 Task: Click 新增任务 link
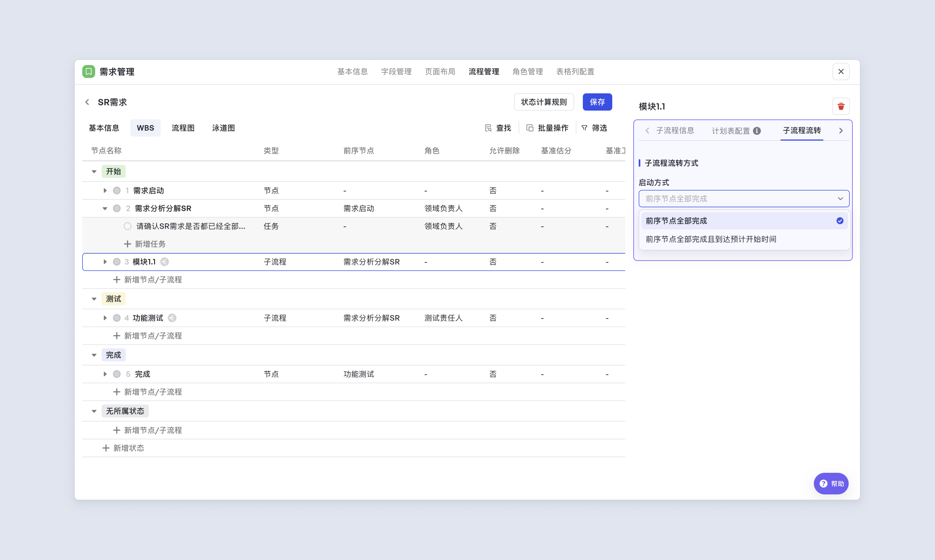[150, 244]
